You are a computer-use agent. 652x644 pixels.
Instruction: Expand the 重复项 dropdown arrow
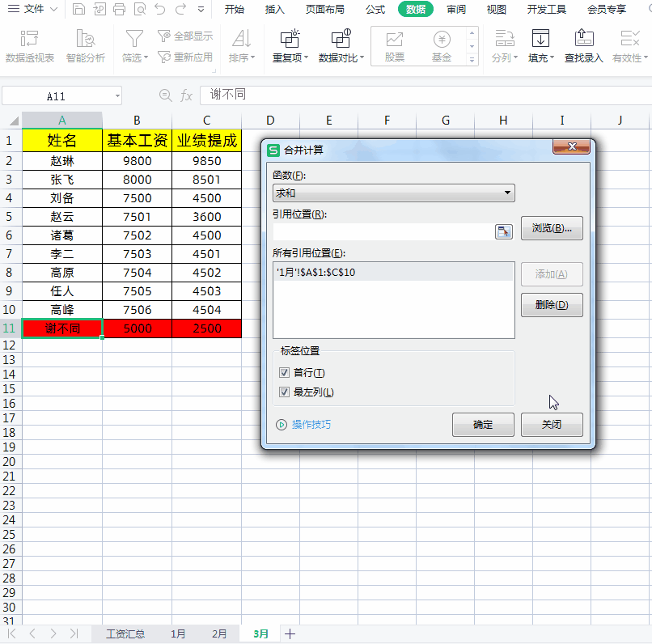(x=306, y=57)
